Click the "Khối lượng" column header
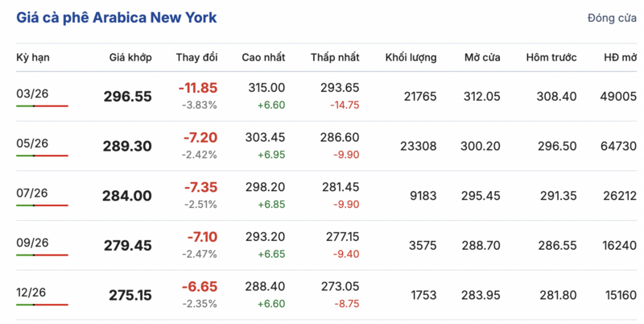This screenshot has width=644, height=324. tap(411, 58)
